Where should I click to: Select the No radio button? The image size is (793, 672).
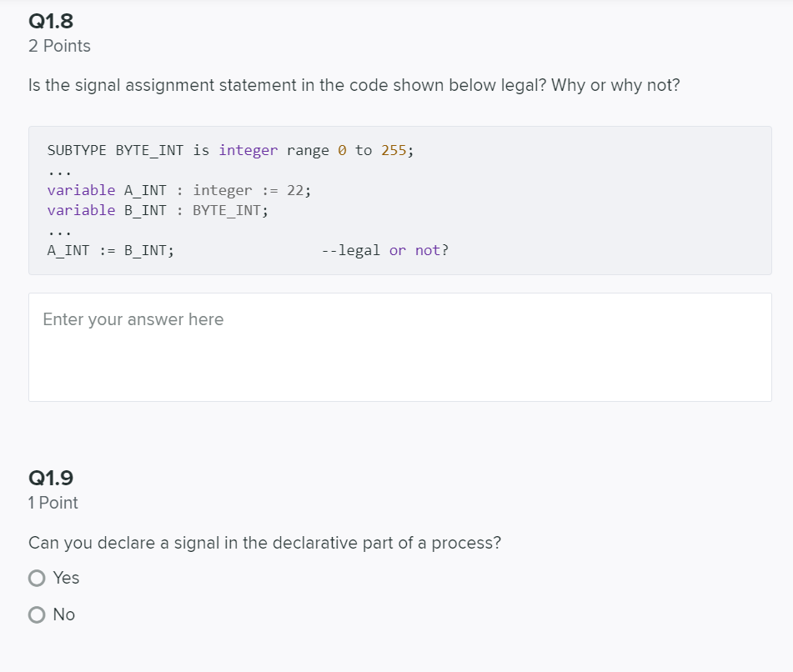point(37,614)
